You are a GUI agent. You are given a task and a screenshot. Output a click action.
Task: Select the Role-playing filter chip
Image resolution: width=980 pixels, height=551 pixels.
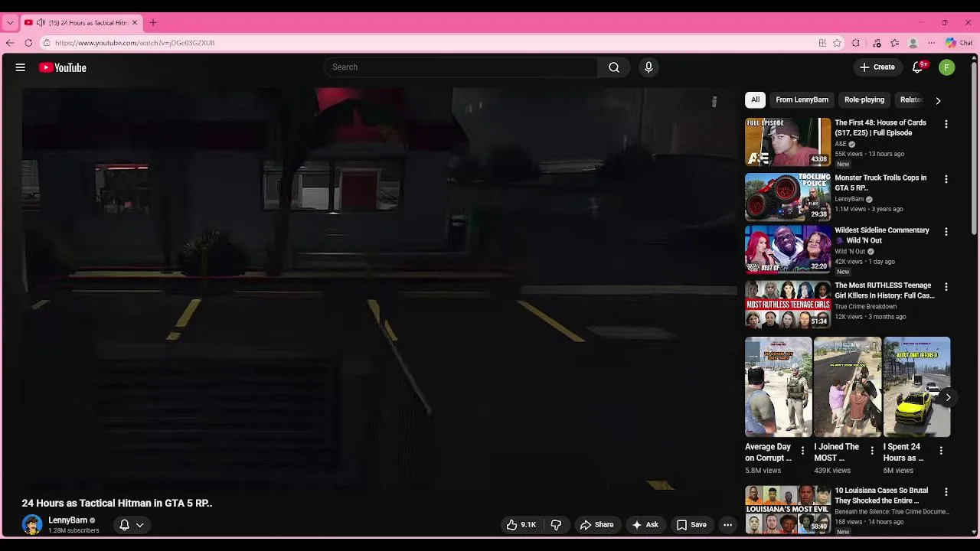(864, 99)
